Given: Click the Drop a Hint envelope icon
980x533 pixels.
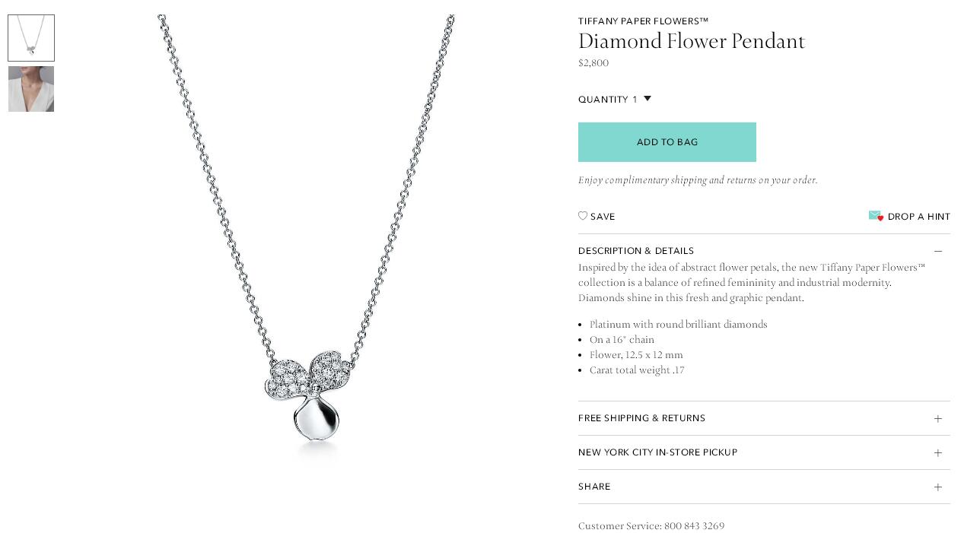Looking at the screenshot, I should click(876, 216).
